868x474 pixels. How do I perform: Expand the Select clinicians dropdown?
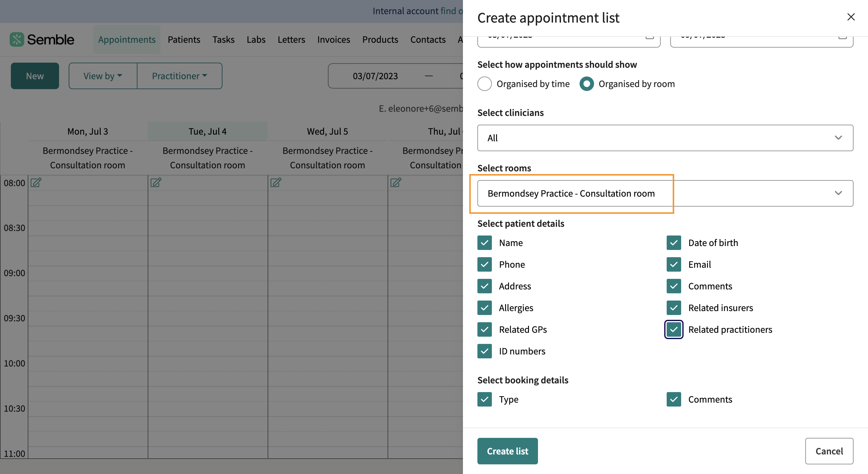click(x=665, y=138)
